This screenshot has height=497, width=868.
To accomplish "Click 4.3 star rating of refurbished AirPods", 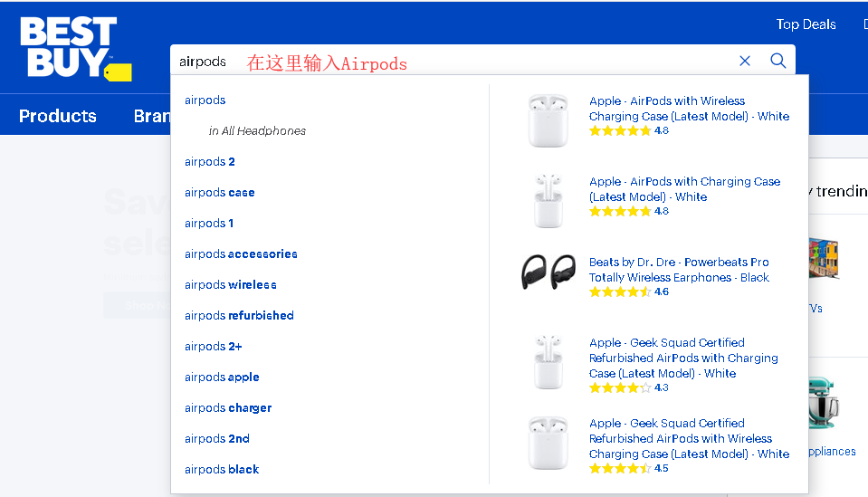I will coord(629,388).
